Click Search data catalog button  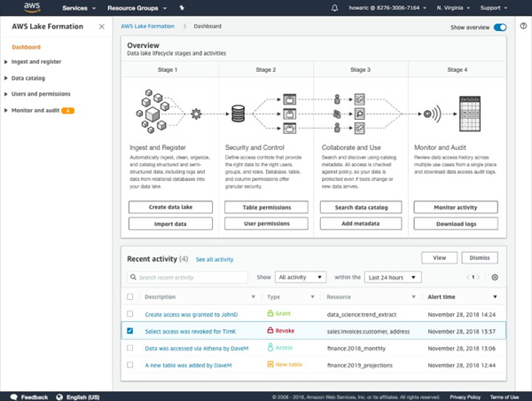[x=361, y=207]
